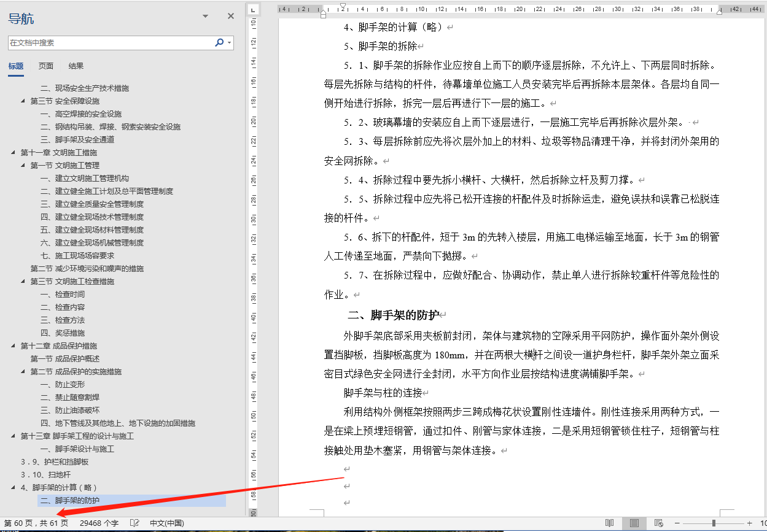The height and width of the screenshot is (532, 767).
Task: Click the proofing errors icon in status bar
Action: [x=134, y=523]
